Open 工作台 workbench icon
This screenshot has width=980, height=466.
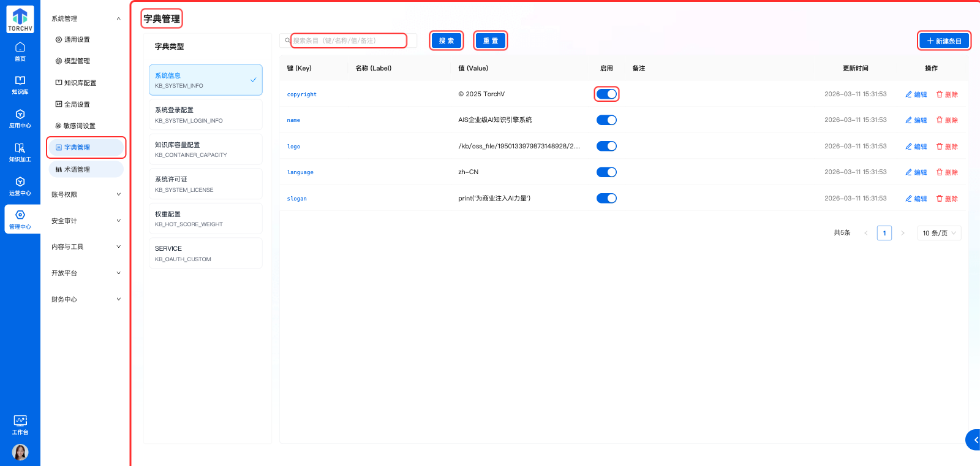20,425
